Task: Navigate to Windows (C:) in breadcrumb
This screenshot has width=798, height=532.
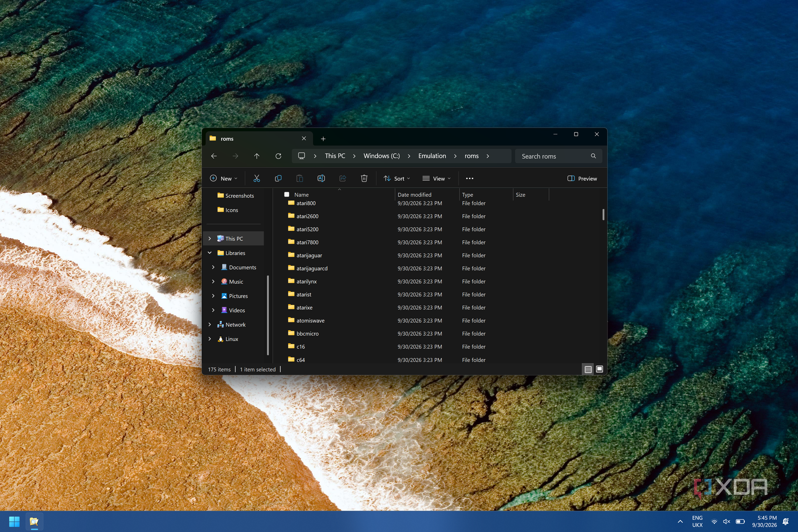Action: [x=382, y=156]
